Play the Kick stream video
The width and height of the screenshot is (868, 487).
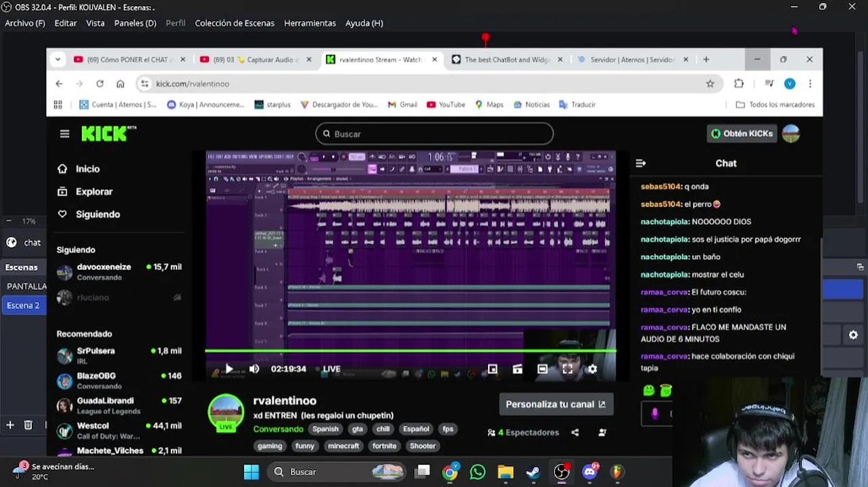point(228,369)
